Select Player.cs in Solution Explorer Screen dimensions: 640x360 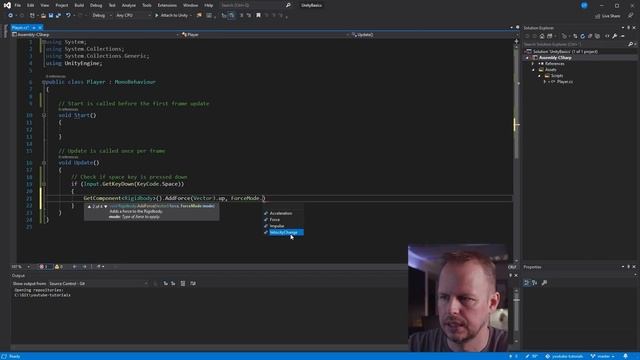coord(564,82)
